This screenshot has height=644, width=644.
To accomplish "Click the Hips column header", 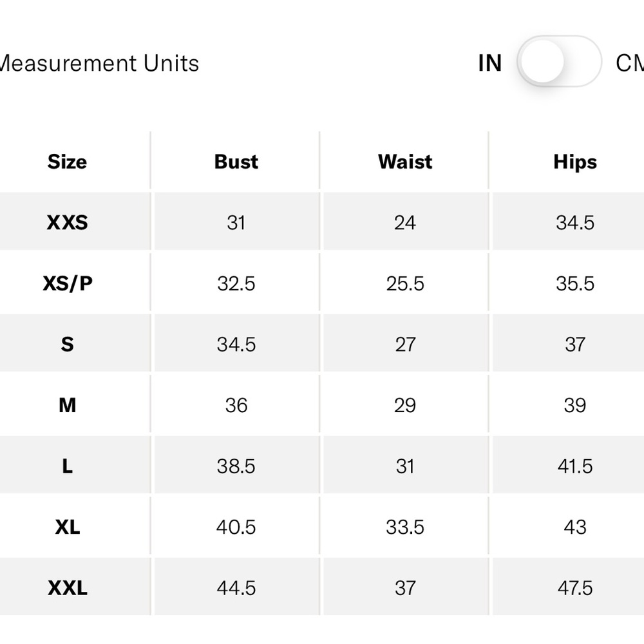I will click(x=575, y=162).
